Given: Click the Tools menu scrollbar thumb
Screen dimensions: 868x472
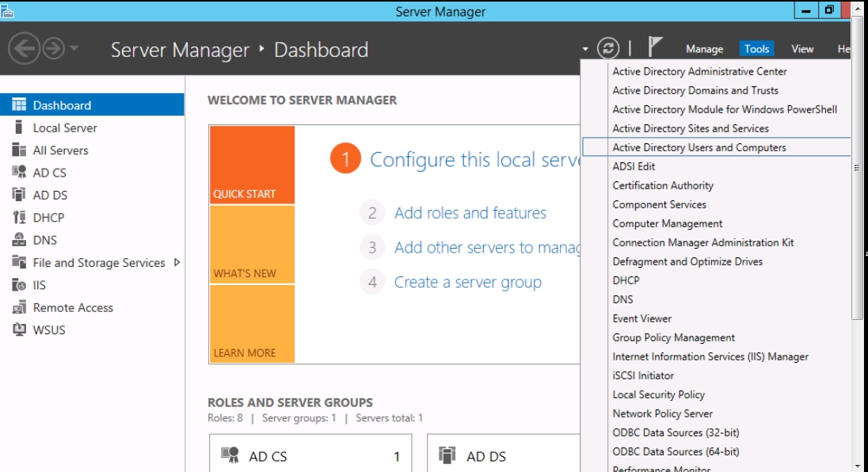Looking at the screenshot, I should coord(857,168).
